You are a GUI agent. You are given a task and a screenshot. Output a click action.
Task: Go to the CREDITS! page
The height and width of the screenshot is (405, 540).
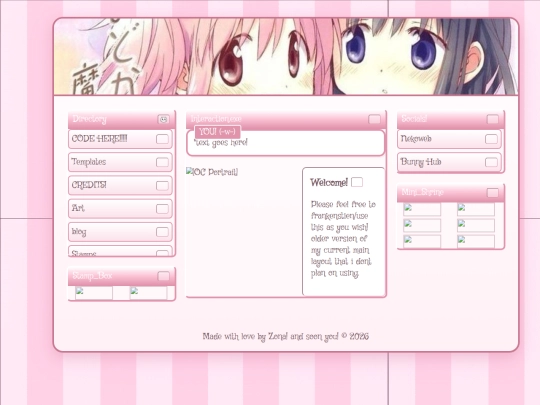click(120, 185)
